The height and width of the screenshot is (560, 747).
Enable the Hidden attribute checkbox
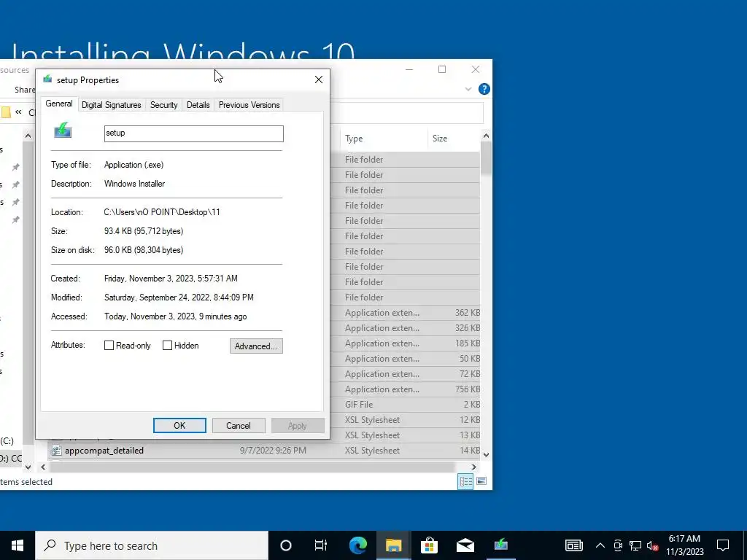coord(167,346)
